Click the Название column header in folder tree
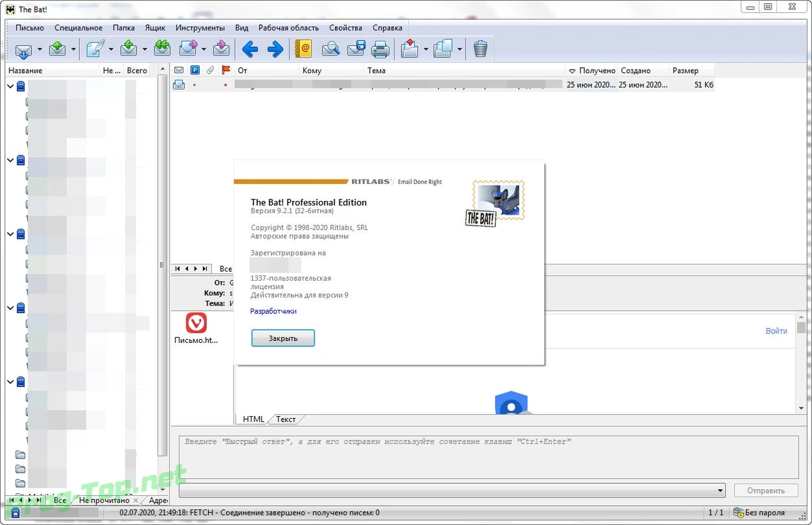 click(x=53, y=70)
